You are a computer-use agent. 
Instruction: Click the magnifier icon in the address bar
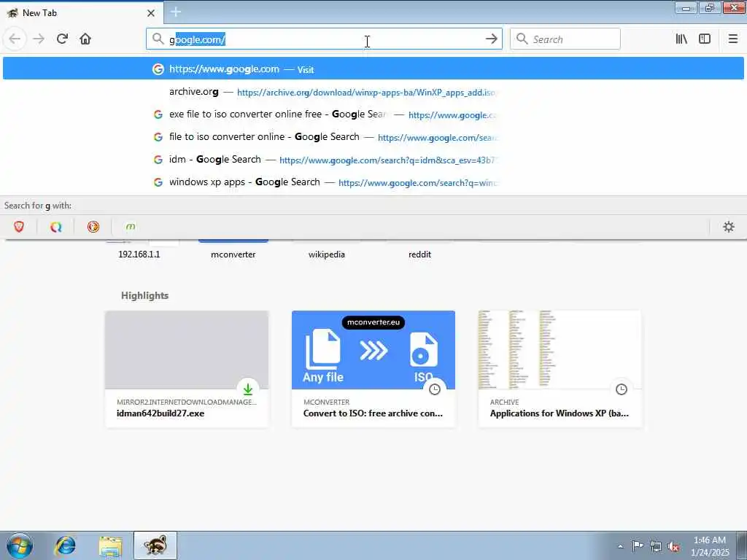click(158, 39)
